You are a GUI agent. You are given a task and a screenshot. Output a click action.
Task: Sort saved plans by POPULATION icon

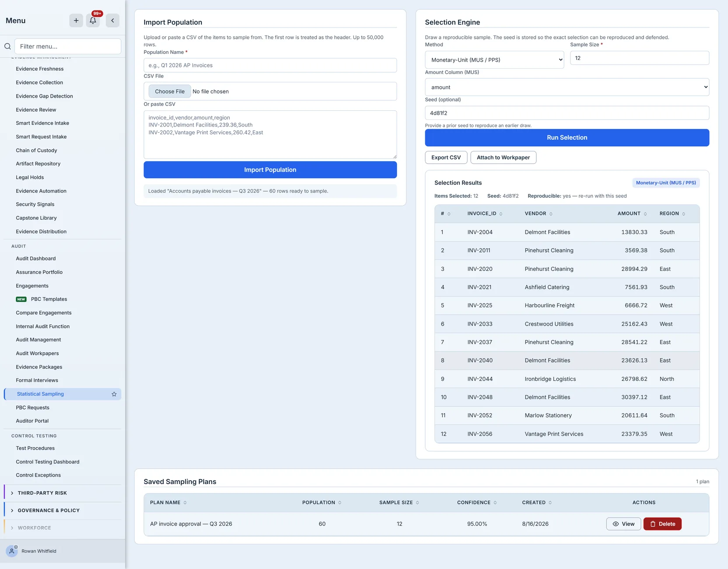pyautogui.click(x=340, y=502)
